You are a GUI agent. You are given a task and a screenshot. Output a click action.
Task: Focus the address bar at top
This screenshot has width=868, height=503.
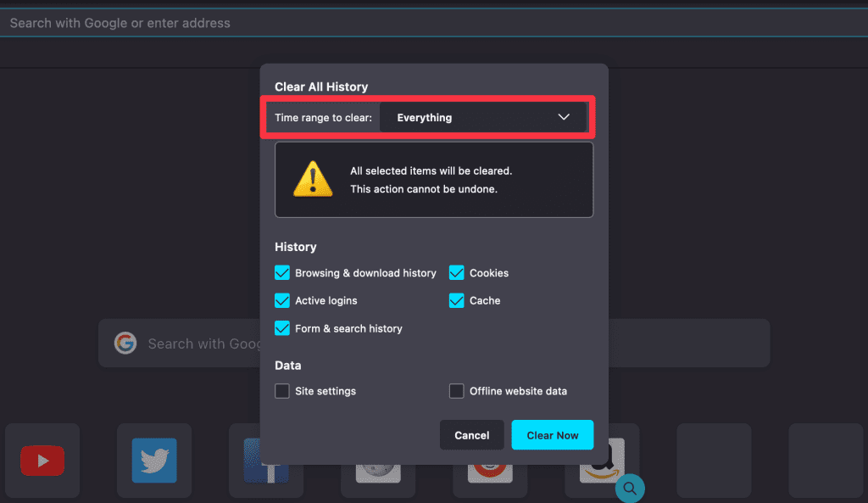(434, 23)
